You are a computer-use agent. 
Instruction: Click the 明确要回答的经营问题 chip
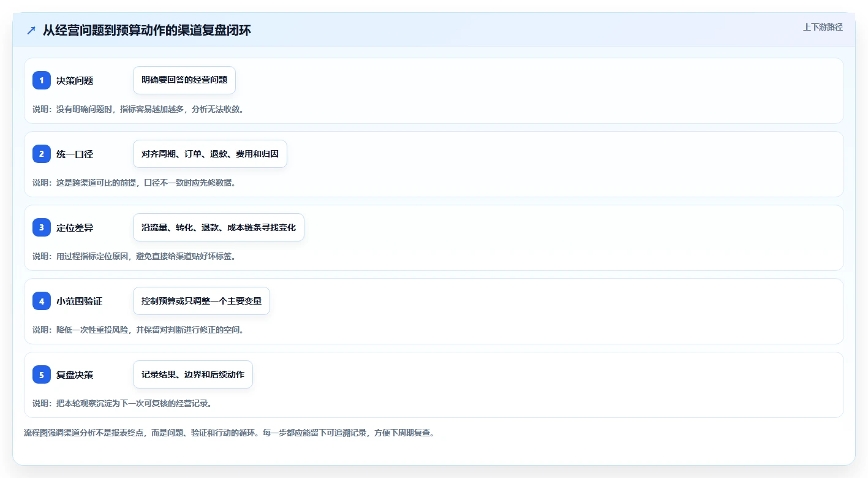184,80
